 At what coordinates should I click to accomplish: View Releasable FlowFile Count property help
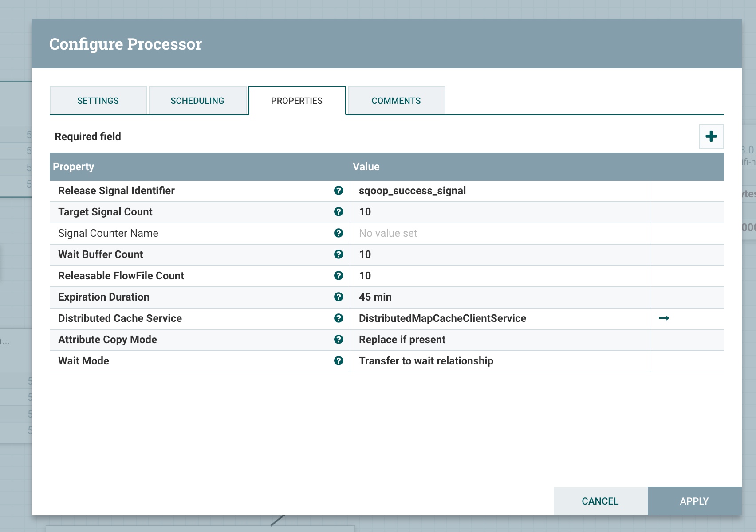[339, 276]
